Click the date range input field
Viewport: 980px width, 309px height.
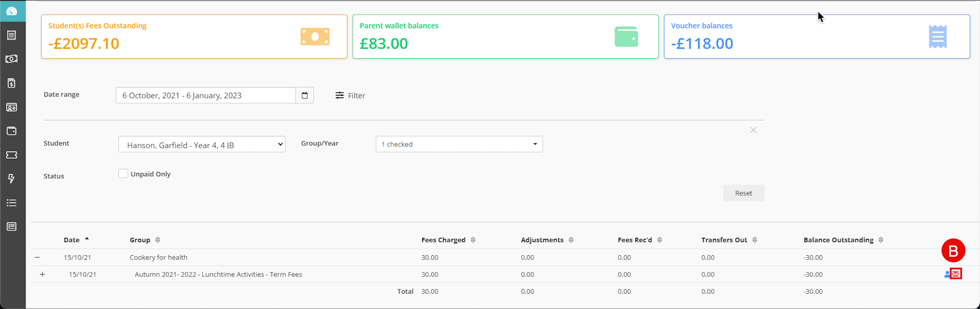tap(206, 96)
